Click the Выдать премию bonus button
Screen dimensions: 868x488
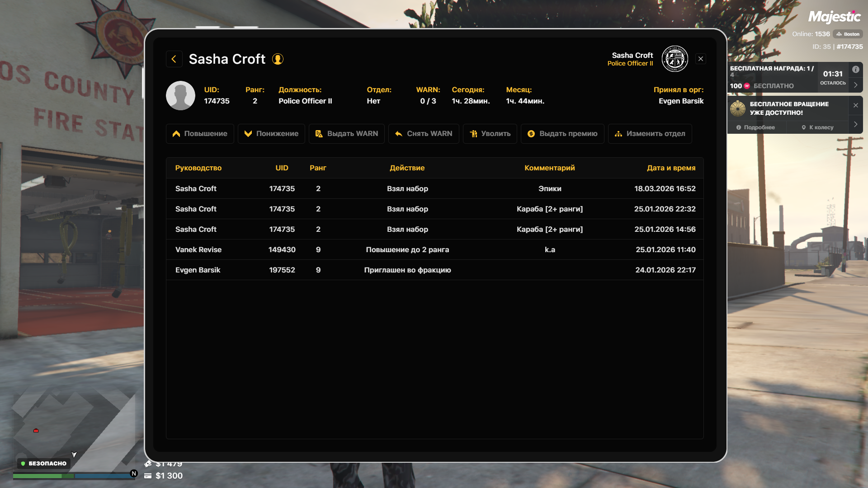562,134
